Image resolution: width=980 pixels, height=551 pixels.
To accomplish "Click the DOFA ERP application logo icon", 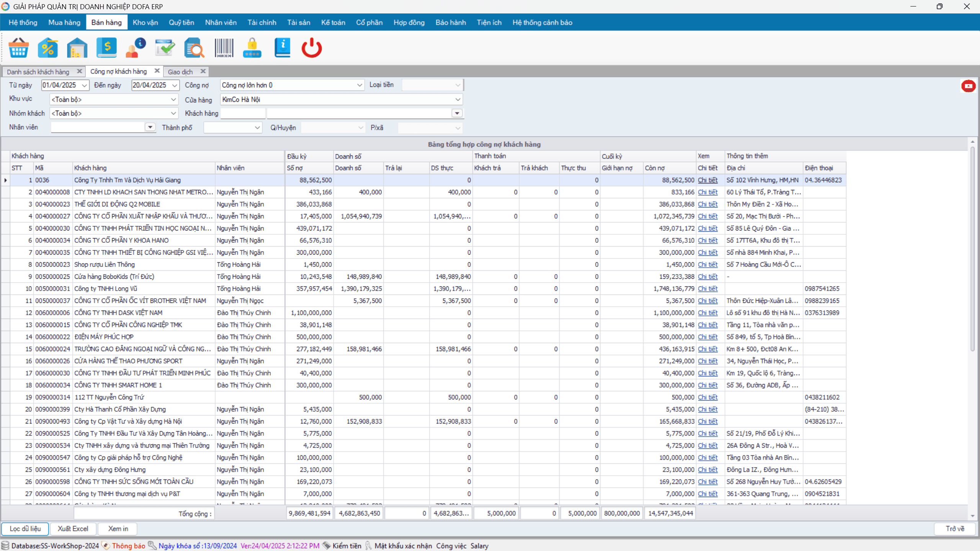I will 5,7.
